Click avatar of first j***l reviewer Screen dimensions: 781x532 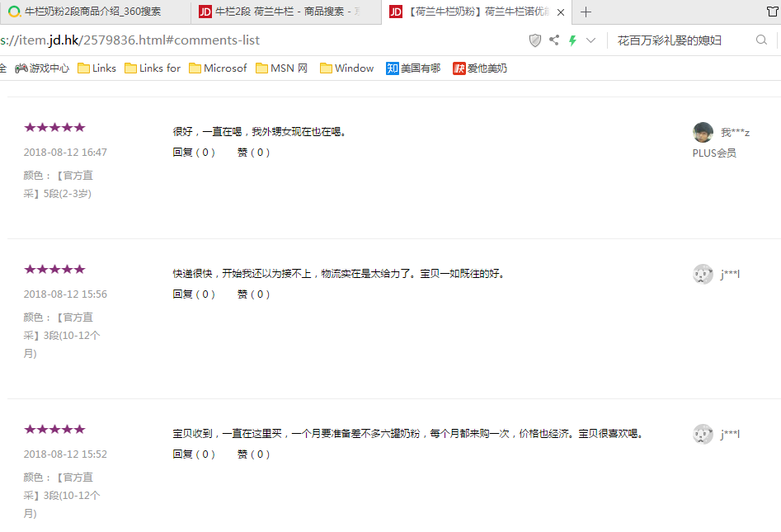click(x=703, y=274)
